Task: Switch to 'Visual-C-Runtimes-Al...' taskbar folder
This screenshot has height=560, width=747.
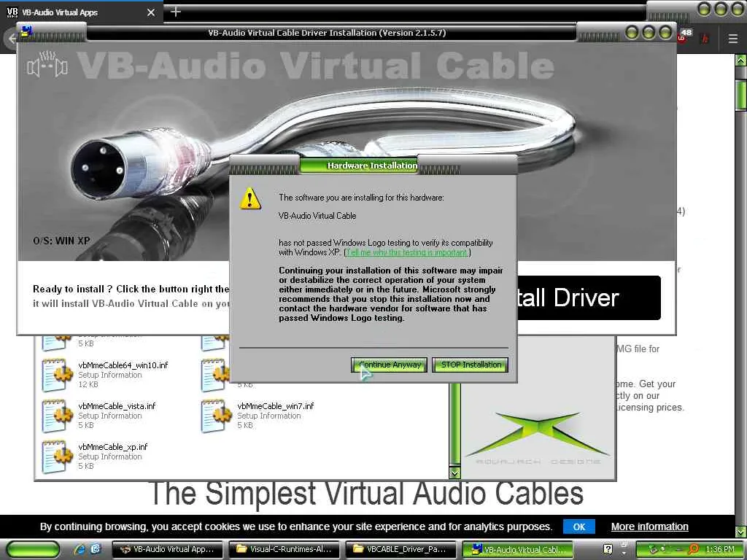Action: (284, 550)
